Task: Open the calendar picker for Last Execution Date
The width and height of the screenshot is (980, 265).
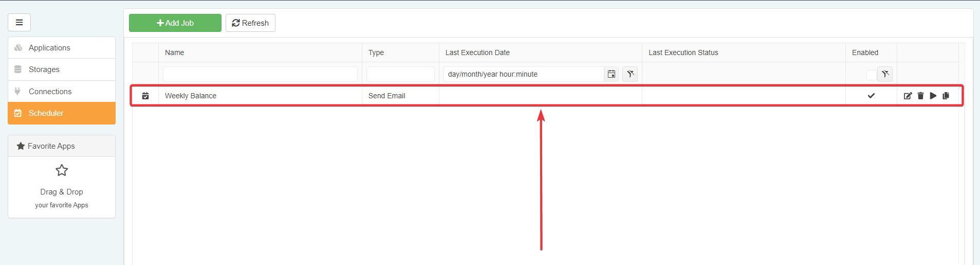Action: coord(611,74)
